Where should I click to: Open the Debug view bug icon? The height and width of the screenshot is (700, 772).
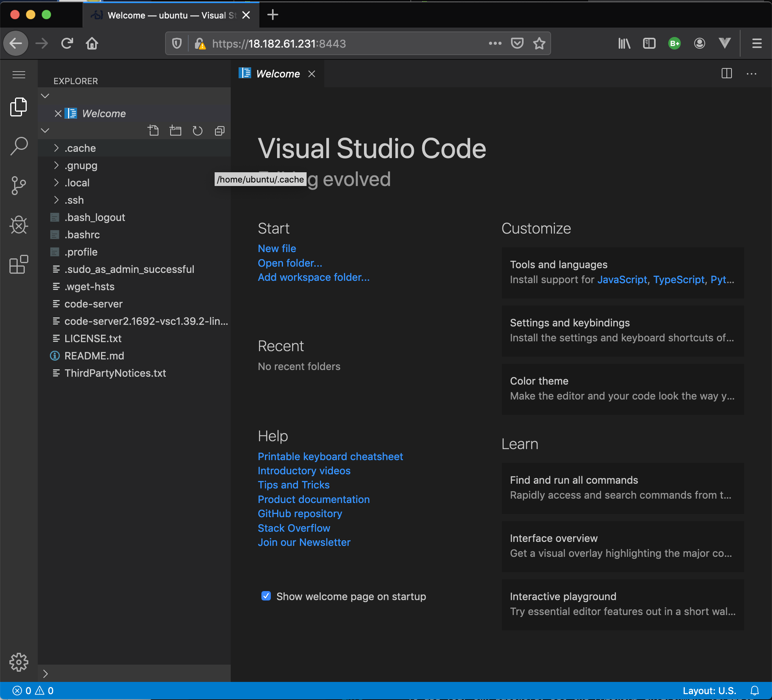(18, 225)
